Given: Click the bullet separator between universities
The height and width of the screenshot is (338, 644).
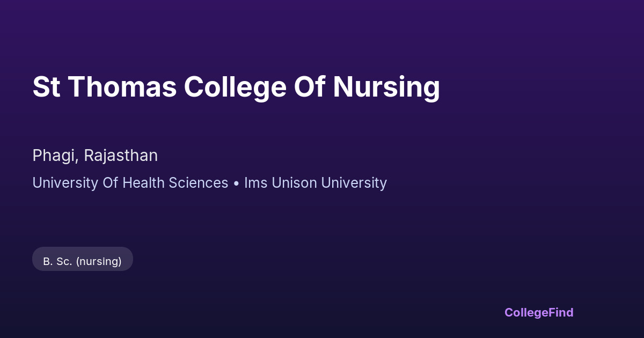Looking at the screenshot, I should coord(236,183).
